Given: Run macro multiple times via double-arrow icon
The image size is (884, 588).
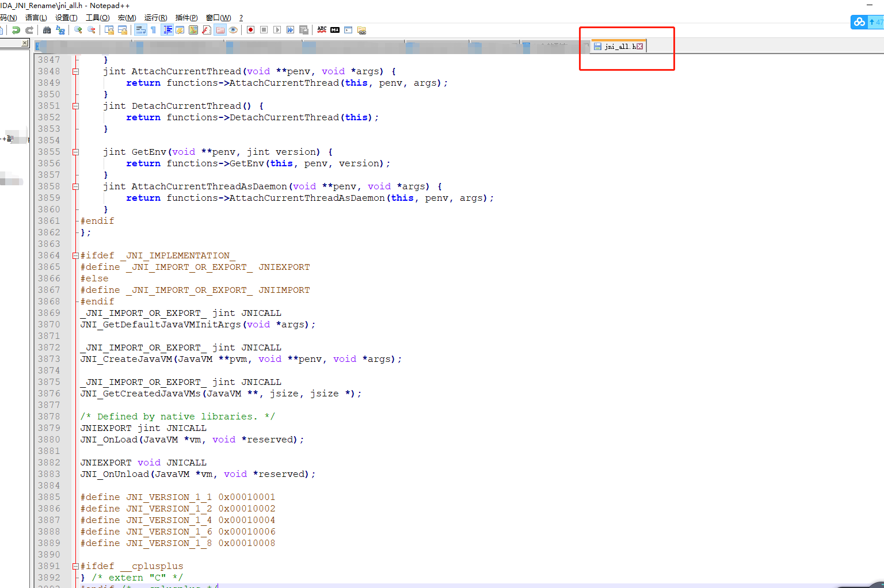Looking at the screenshot, I should click(x=290, y=30).
